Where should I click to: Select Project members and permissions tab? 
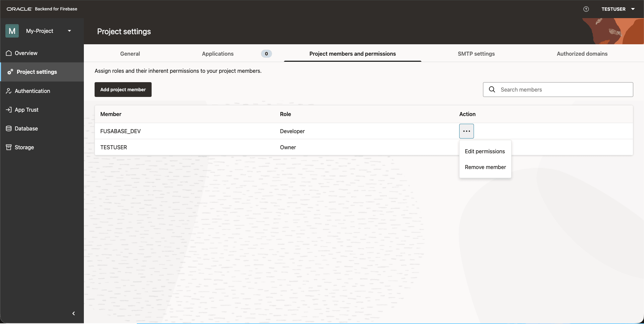point(353,54)
